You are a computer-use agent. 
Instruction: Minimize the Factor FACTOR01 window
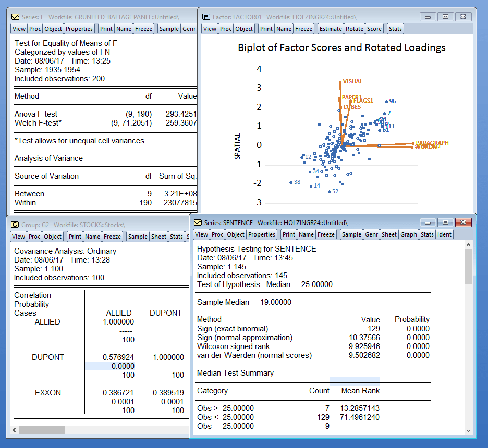(x=428, y=17)
